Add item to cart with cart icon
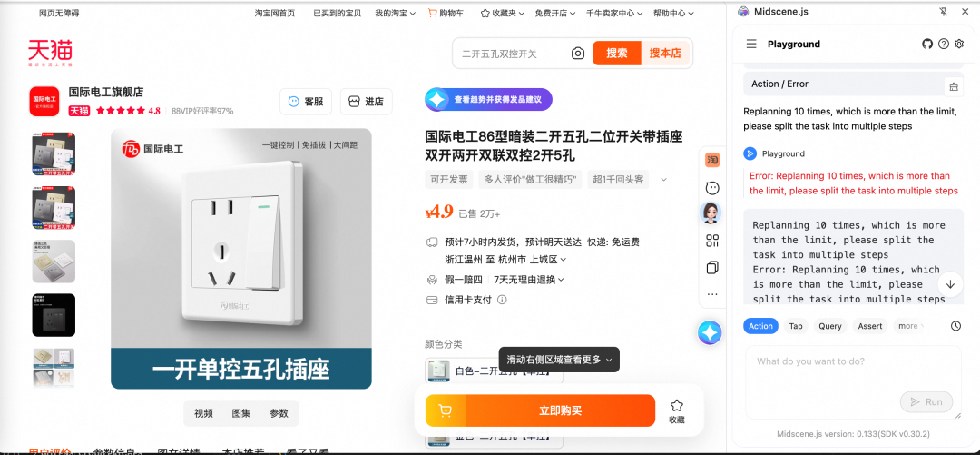Image resolution: width=980 pixels, height=455 pixels. [x=445, y=411]
